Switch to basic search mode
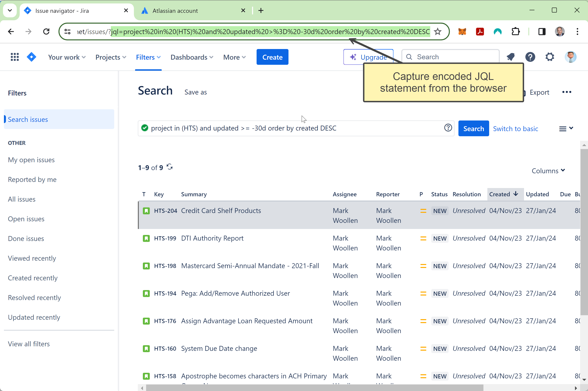 [515, 129]
